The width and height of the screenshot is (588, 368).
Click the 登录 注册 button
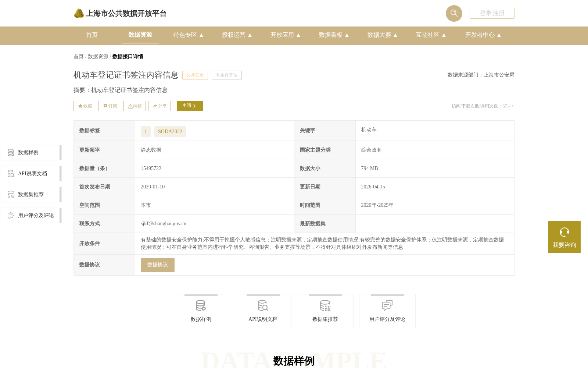click(492, 13)
